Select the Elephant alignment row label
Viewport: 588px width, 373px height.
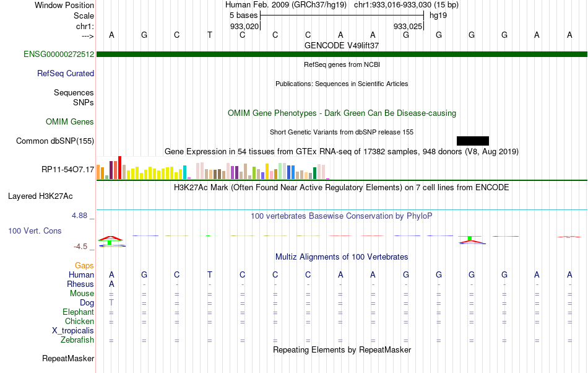[78, 312]
